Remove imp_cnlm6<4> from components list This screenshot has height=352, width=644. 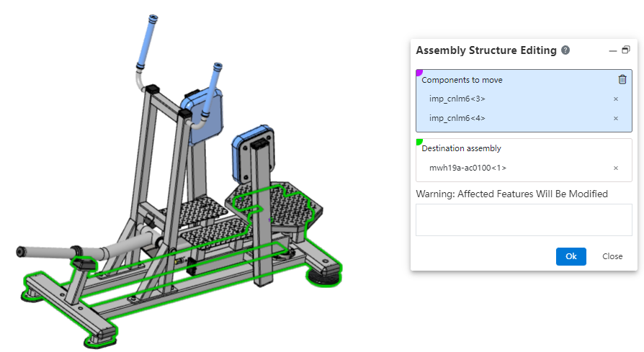click(615, 119)
